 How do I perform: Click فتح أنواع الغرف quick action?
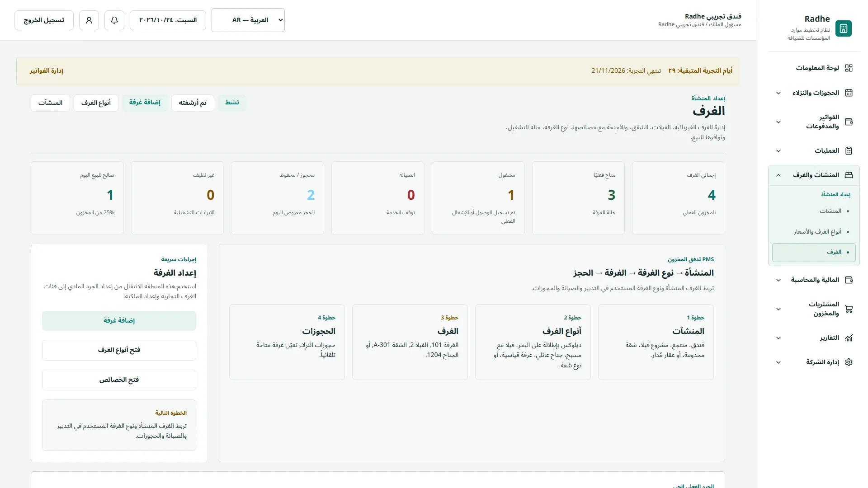119,350
